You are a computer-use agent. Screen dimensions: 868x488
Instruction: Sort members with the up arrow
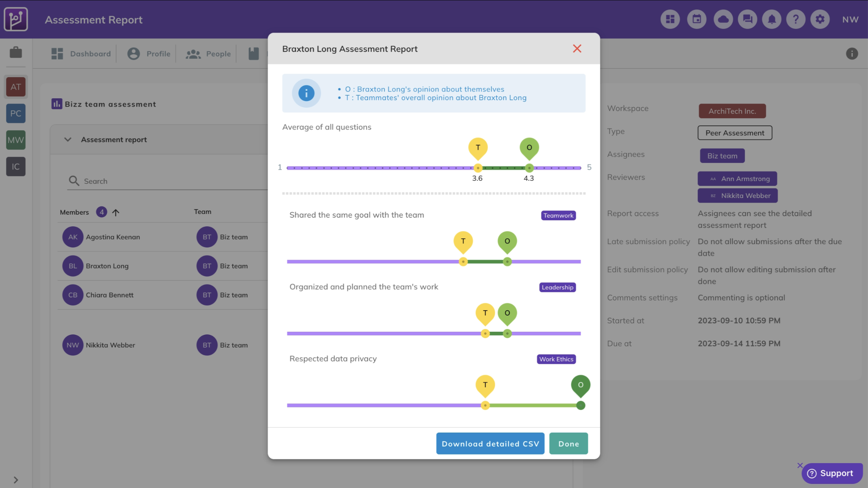pos(116,212)
